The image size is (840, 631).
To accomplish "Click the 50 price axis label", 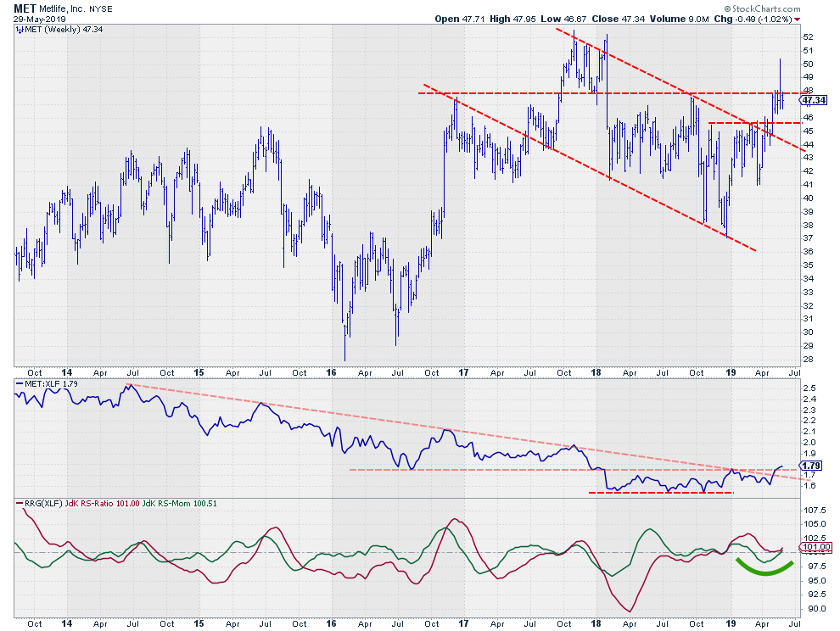I will tap(808, 64).
